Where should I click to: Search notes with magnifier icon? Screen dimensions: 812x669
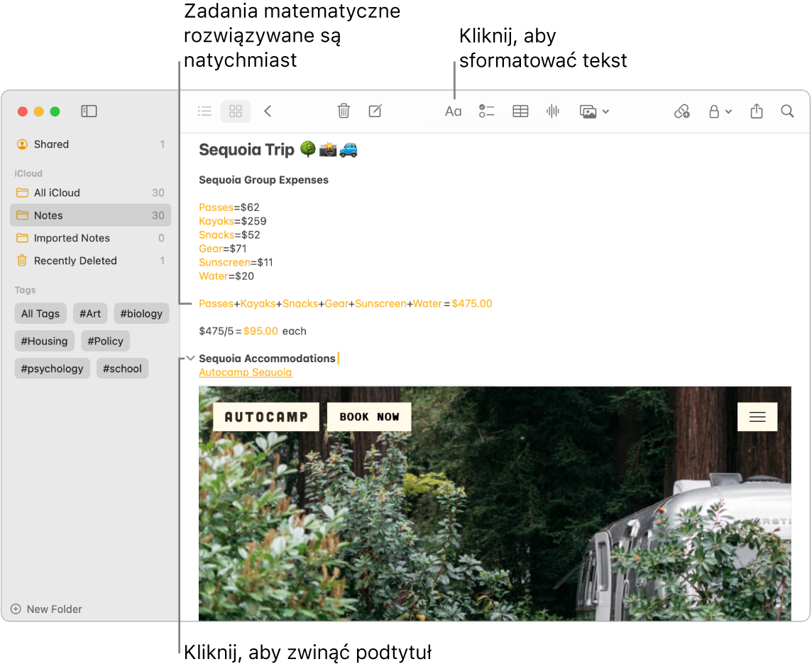(787, 111)
